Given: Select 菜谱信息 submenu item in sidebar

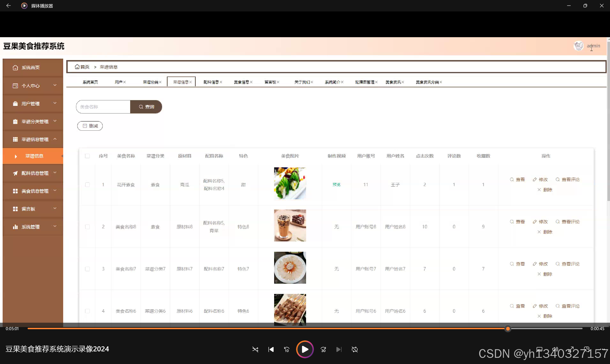Looking at the screenshot, I should click(x=33, y=156).
